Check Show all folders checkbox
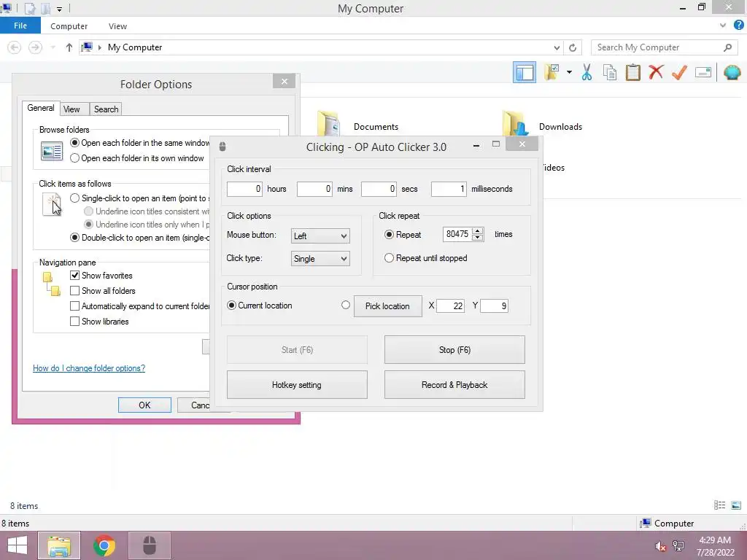Image resolution: width=747 pixels, height=560 pixels. (75, 290)
